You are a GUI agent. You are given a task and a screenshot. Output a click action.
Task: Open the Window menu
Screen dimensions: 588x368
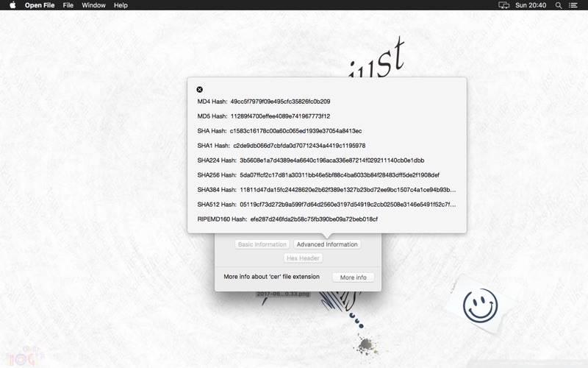pos(93,5)
